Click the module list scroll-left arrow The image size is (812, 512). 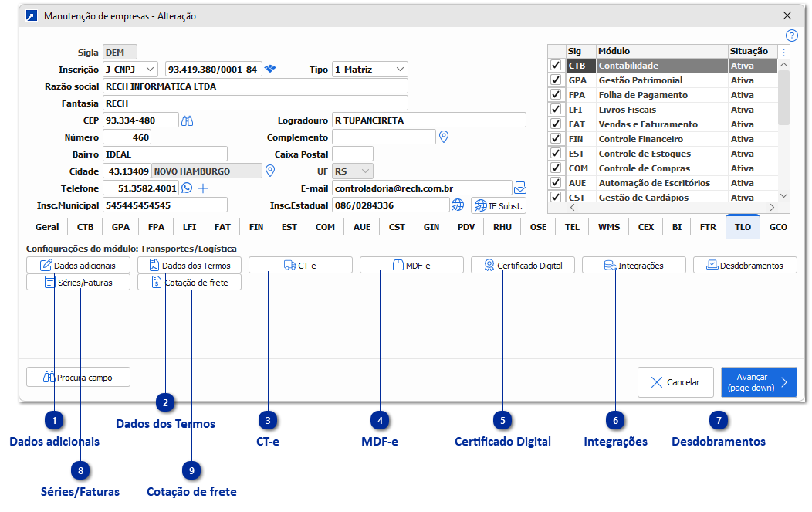pos(572,207)
